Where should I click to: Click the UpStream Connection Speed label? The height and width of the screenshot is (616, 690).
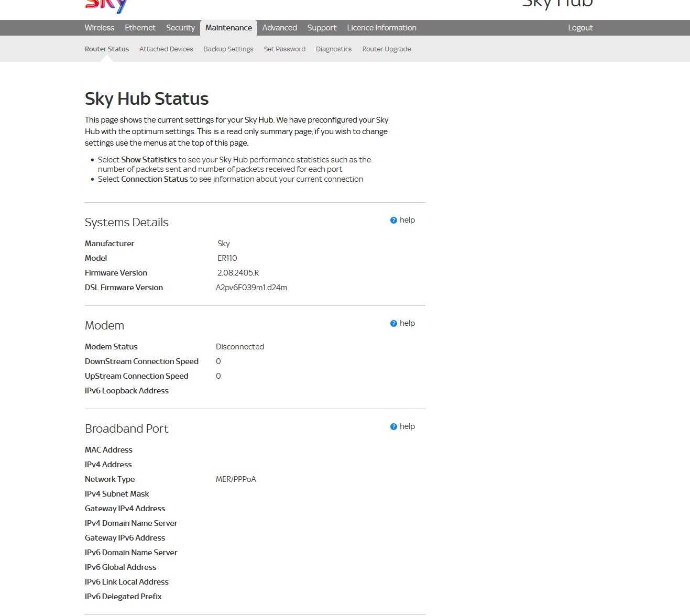point(136,376)
